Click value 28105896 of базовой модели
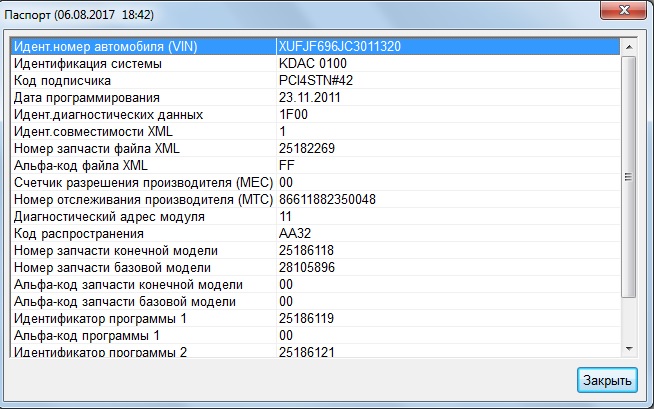The width and height of the screenshot is (654, 409). pyautogui.click(x=306, y=267)
